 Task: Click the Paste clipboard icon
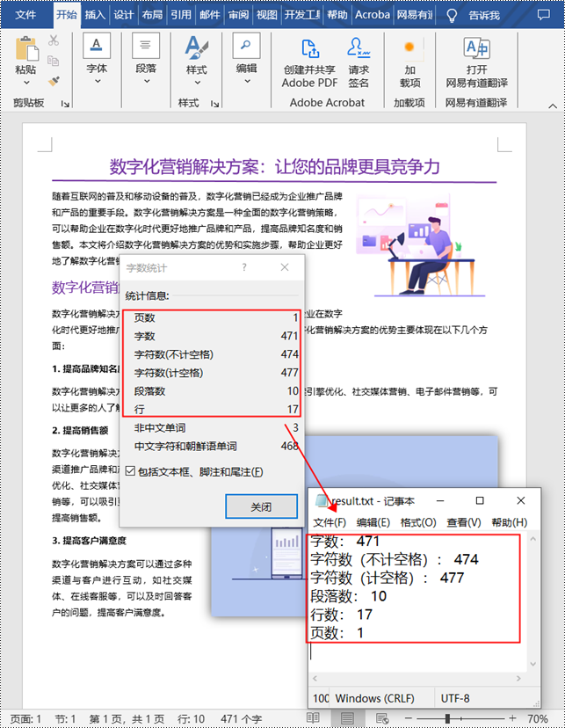(x=27, y=48)
